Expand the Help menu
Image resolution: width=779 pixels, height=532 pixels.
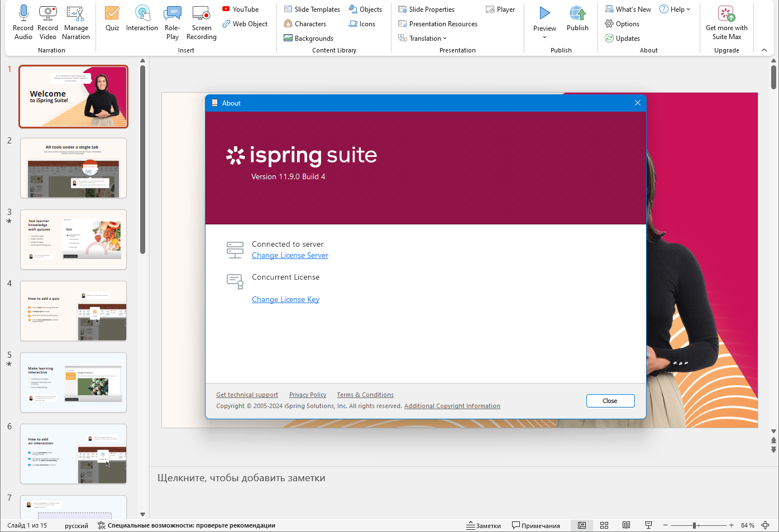675,9
